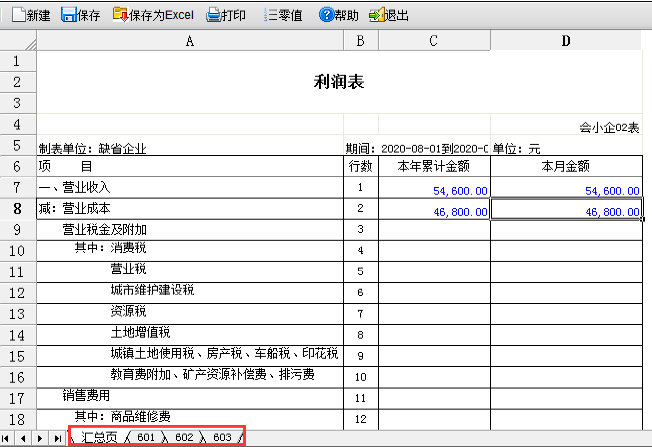Click the 行数 header cell
This screenshot has height=447, width=652.
tap(361, 166)
